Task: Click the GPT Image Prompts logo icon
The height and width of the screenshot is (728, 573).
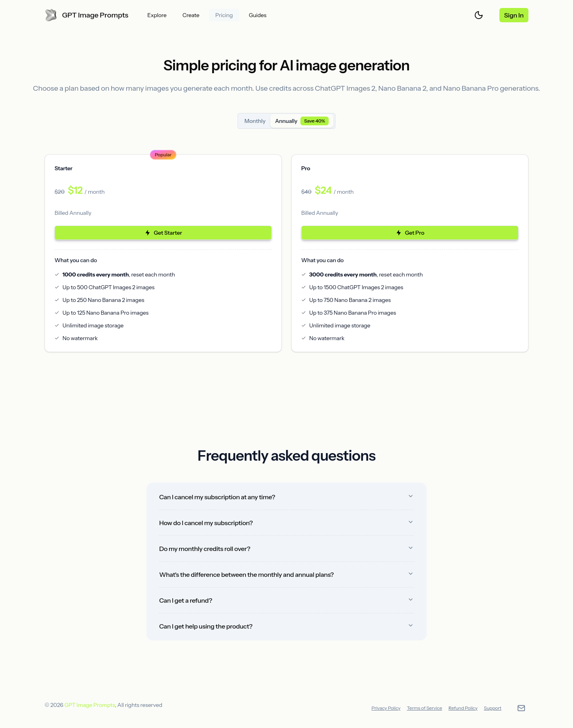Action: tap(51, 15)
